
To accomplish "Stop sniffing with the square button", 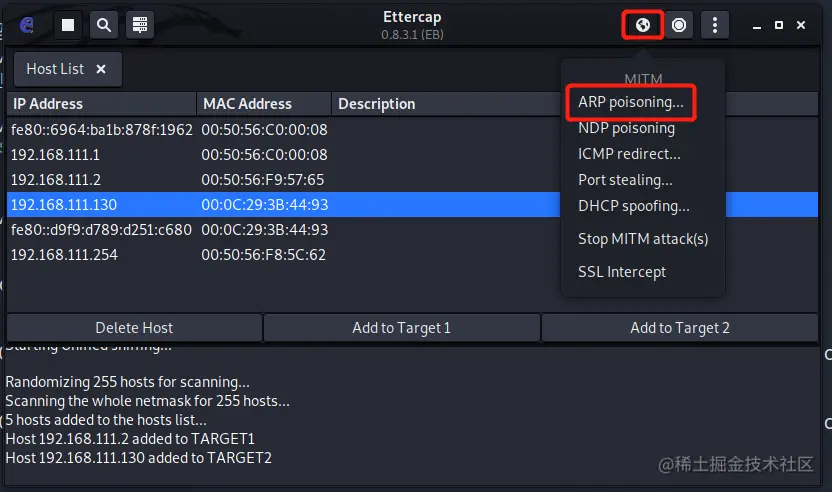I will point(68,25).
